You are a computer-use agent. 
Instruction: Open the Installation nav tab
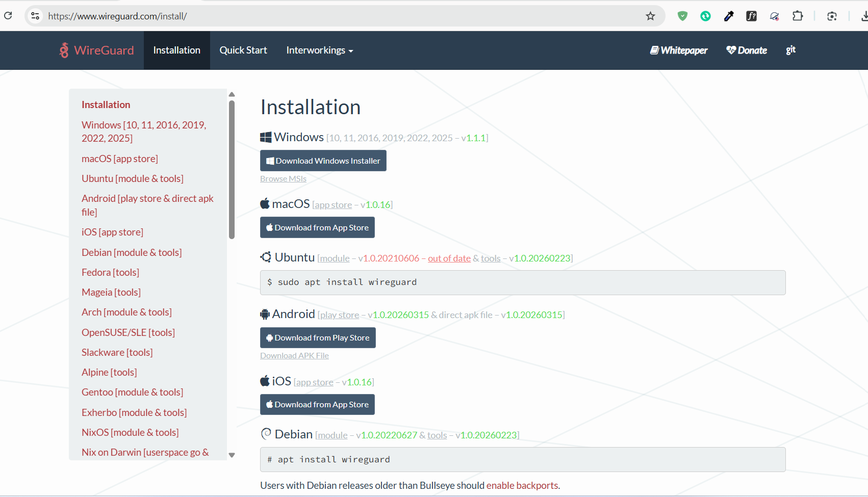tap(177, 50)
